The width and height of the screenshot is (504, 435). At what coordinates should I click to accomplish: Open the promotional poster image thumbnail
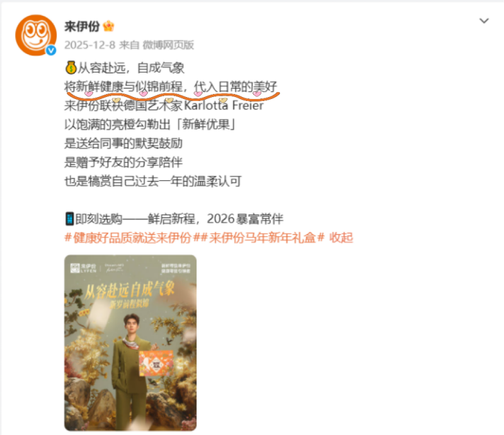pyautogui.click(x=130, y=343)
